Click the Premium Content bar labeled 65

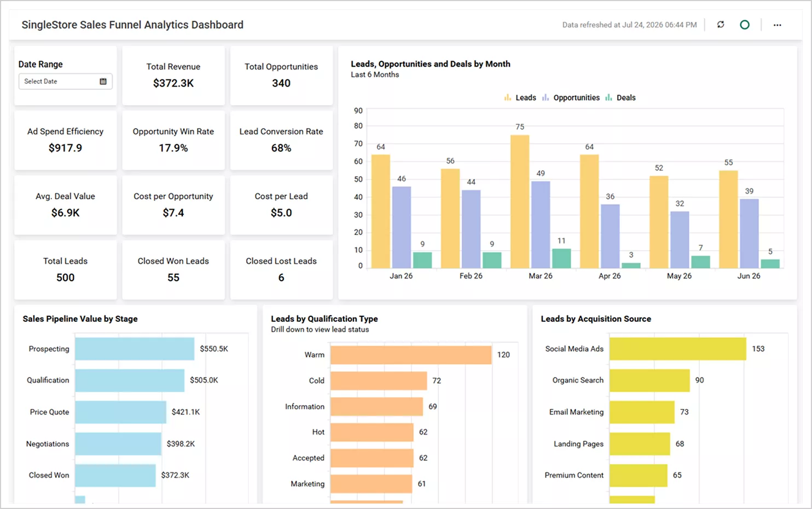639,476
